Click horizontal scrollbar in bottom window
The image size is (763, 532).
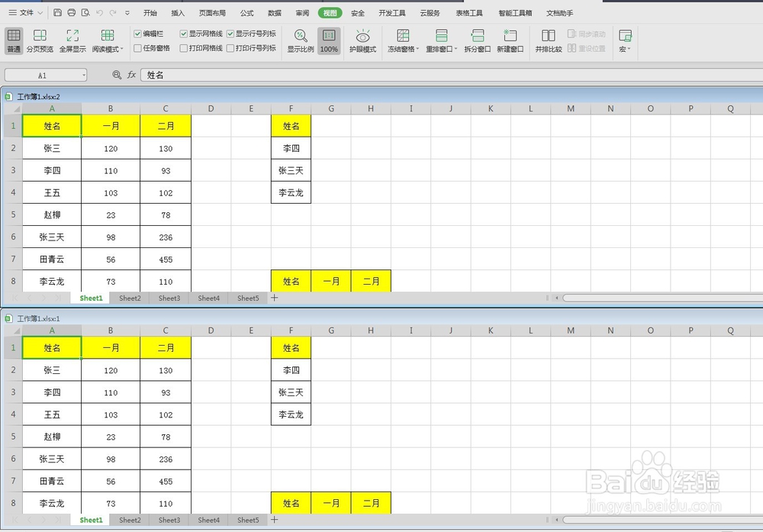pyautogui.click(x=662, y=520)
